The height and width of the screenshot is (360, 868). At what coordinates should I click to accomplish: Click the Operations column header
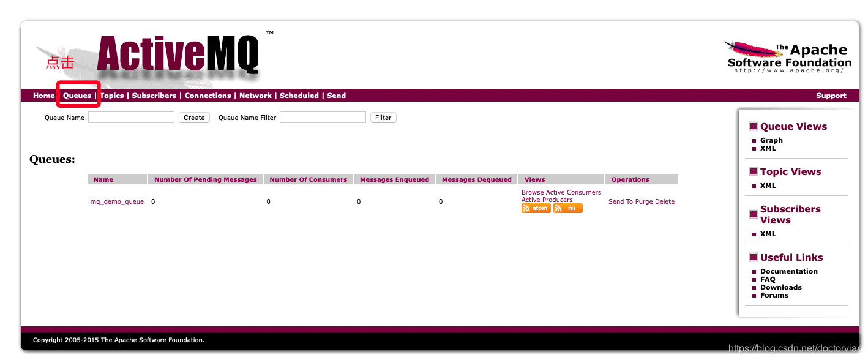[642, 179]
